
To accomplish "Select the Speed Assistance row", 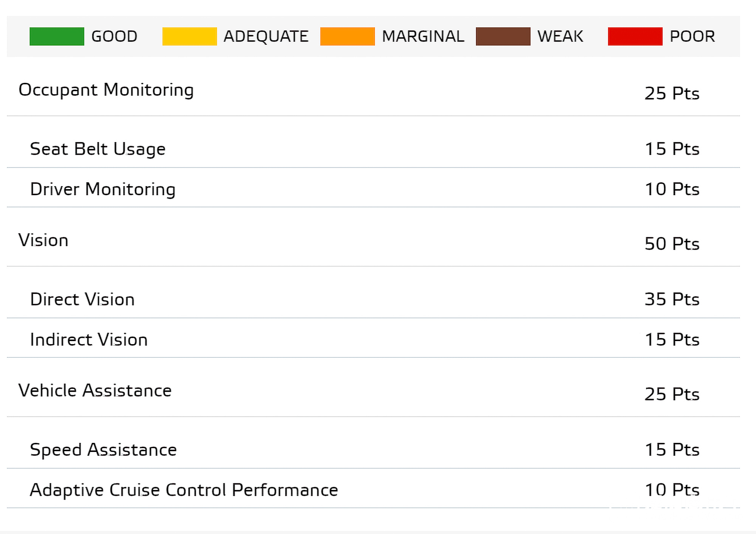I will tap(103, 450).
